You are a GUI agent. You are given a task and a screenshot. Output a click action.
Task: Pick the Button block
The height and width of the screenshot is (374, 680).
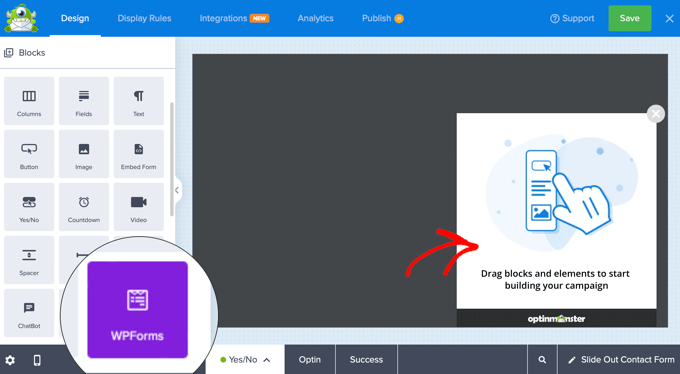pyautogui.click(x=29, y=154)
